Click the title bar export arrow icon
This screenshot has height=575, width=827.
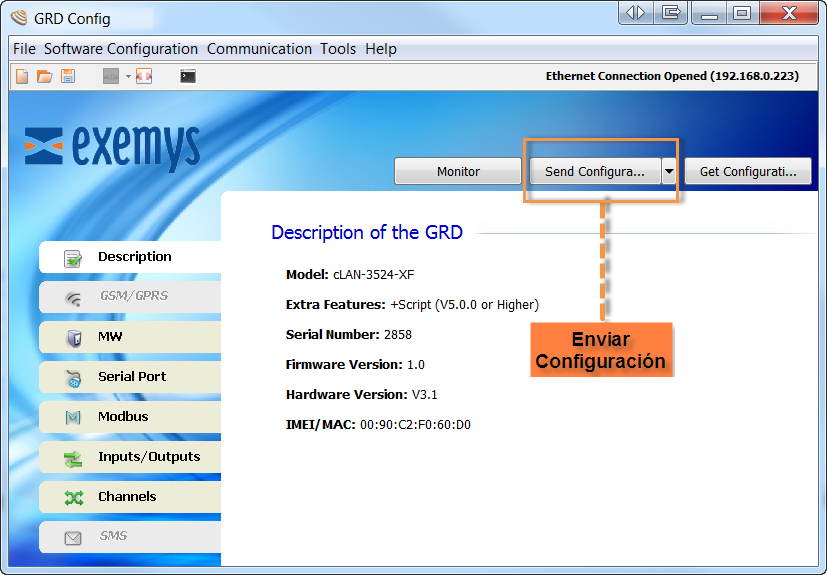click(671, 13)
